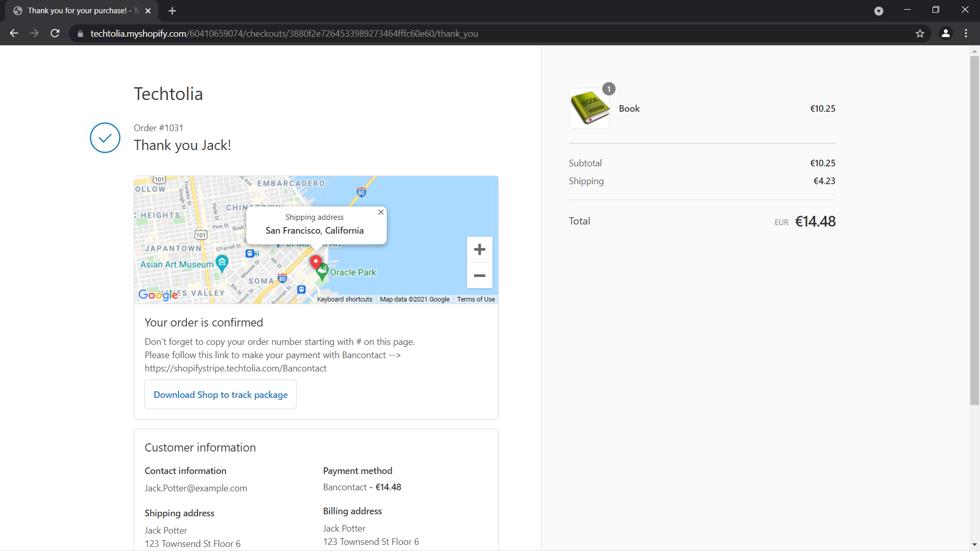This screenshot has width=980, height=551.
Task: Open the tab search dropdown
Action: [x=878, y=11]
